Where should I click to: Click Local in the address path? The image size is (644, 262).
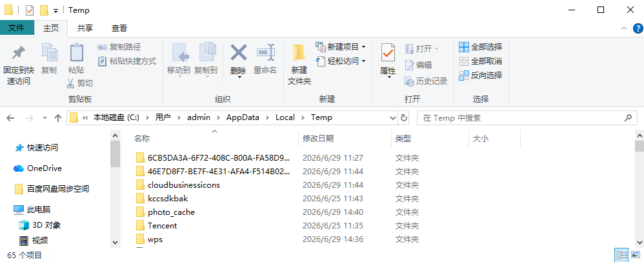click(285, 117)
